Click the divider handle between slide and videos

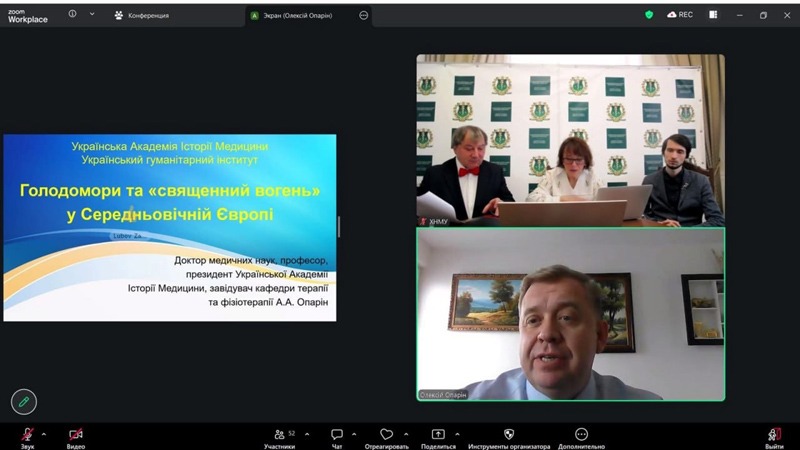[339, 227]
